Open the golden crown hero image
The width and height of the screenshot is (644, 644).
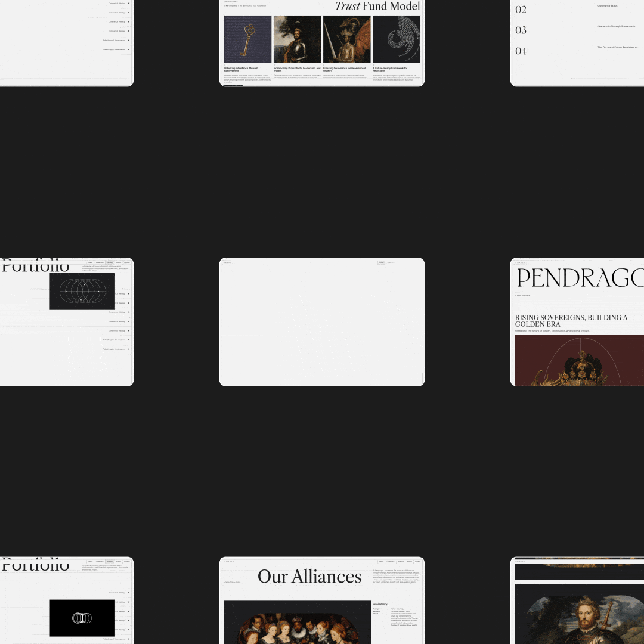tap(579, 360)
